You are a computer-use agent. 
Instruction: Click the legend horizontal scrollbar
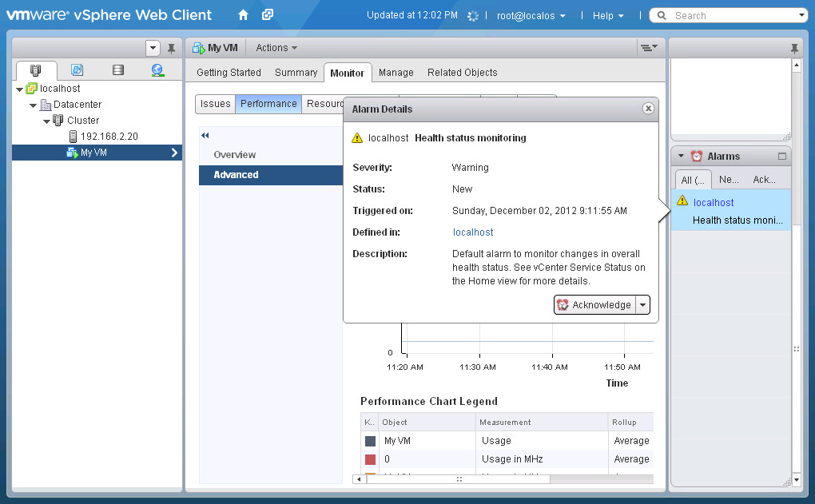coord(459,479)
